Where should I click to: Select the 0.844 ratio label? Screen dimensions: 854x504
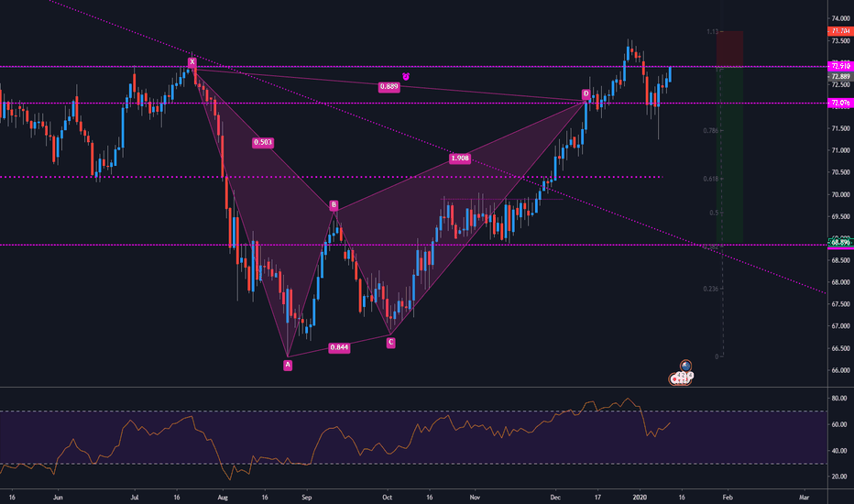(339, 348)
